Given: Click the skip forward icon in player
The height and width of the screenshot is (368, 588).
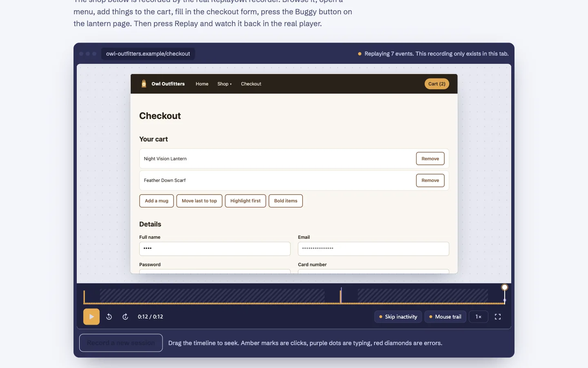Looking at the screenshot, I should pos(125,317).
